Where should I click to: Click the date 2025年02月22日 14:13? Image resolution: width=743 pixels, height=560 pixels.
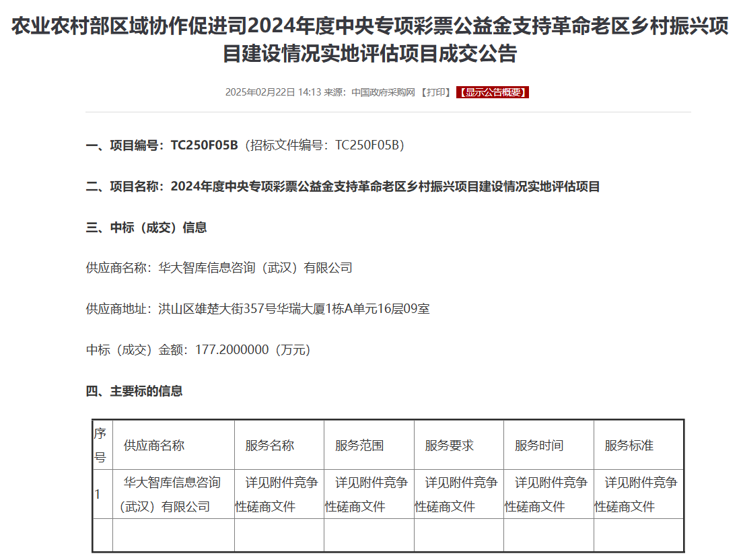point(273,92)
